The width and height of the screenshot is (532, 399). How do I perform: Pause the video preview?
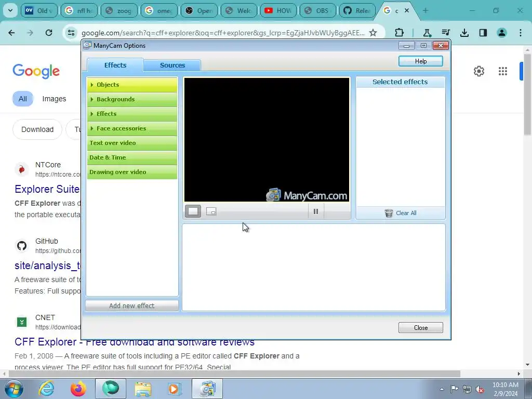click(316, 211)
